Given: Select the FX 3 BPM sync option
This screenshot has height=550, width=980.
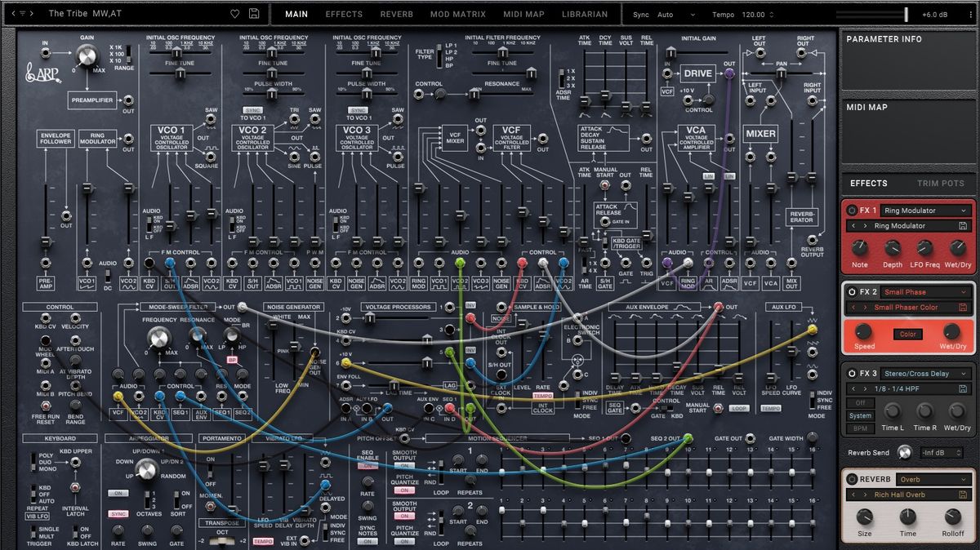Looking at the screenshot, I should 859,428.
